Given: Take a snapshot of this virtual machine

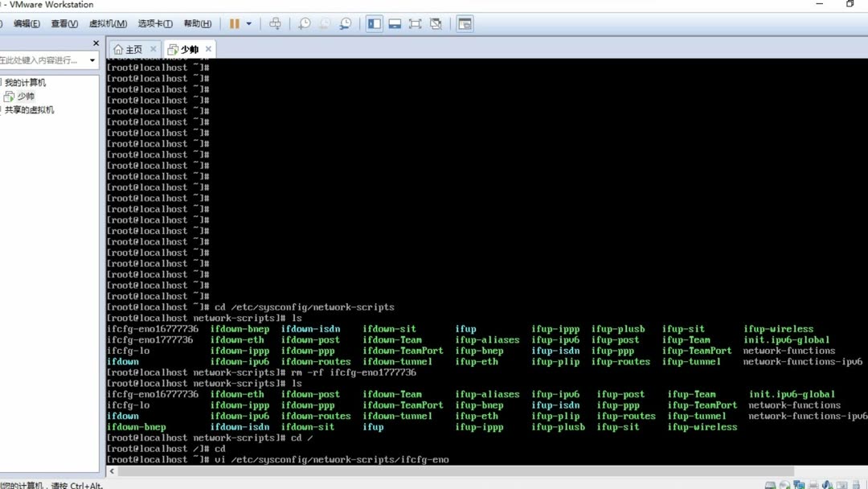Looking at the screenshot, I should point(305,23).
